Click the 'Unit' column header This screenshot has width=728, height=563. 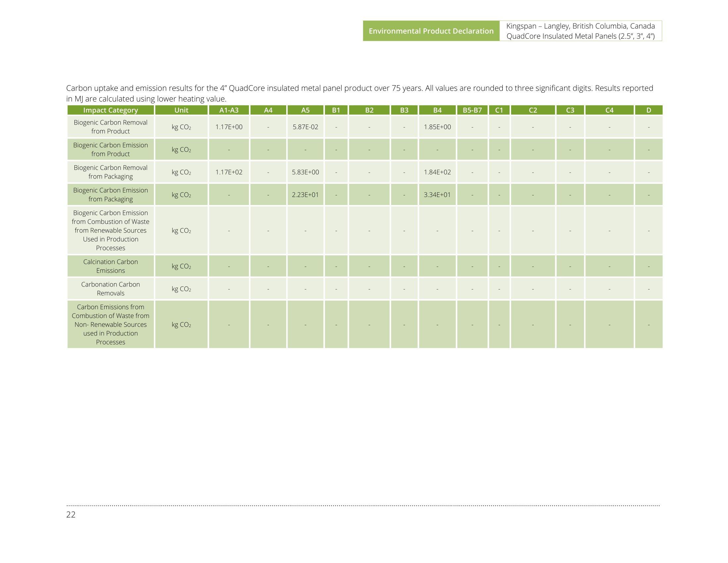tap(181, 110)
